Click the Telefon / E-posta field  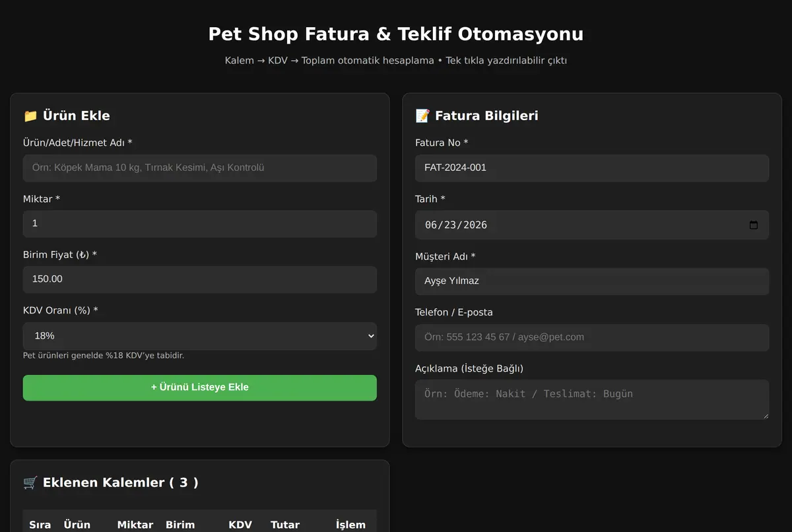tap(591, 337)
